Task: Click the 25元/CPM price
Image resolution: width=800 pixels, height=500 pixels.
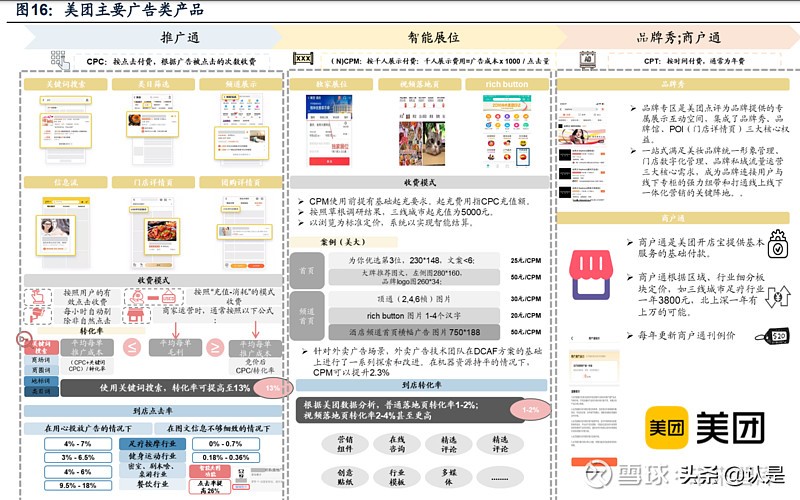Action: (x=526, y=260)
